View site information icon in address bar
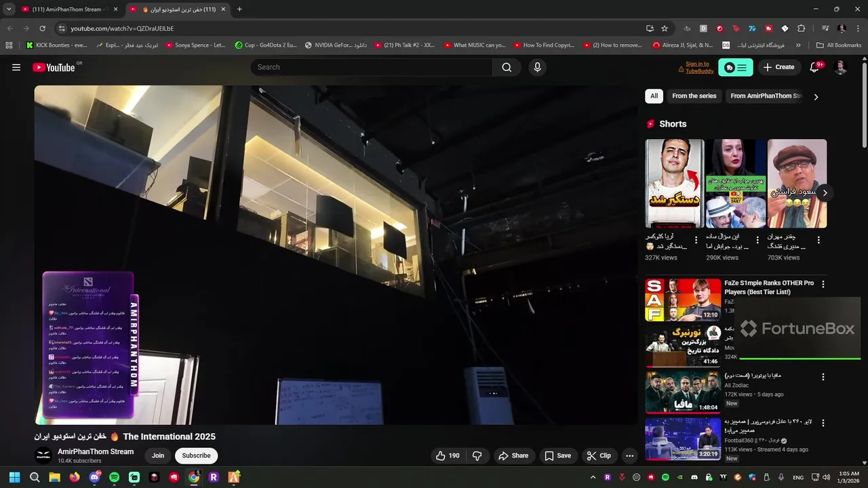Viewport: 868px width, 488px height. point(62,28)
